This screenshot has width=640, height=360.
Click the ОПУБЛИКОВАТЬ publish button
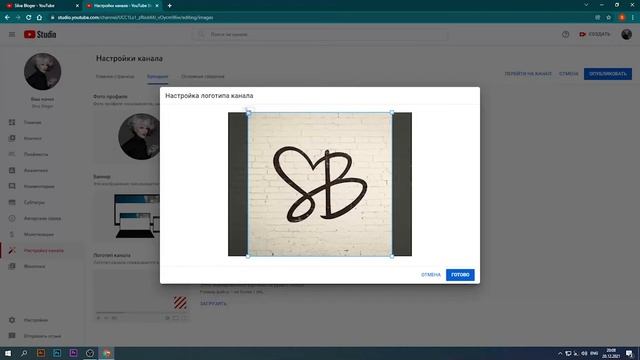[608, 74]
